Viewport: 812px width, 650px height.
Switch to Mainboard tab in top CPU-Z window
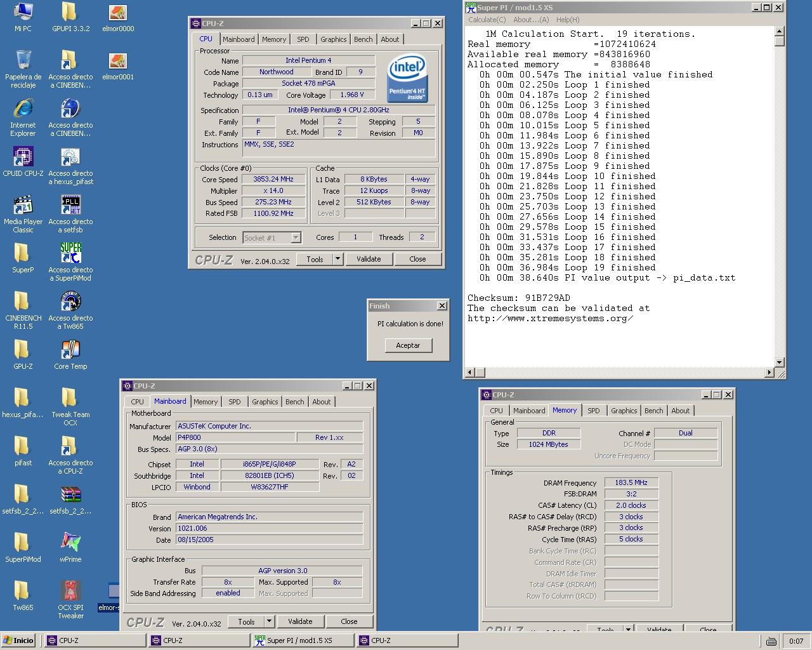[239, 39]
